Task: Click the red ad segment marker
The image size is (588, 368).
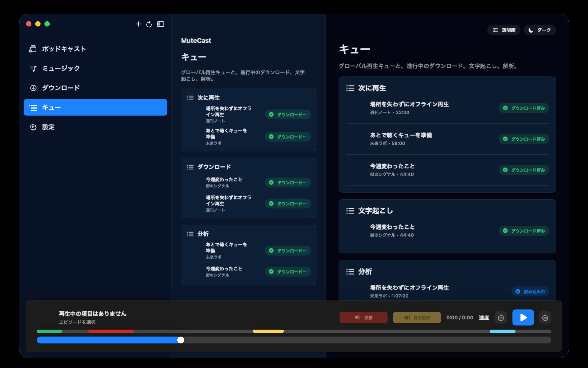Action: click(x=111, y=331)
